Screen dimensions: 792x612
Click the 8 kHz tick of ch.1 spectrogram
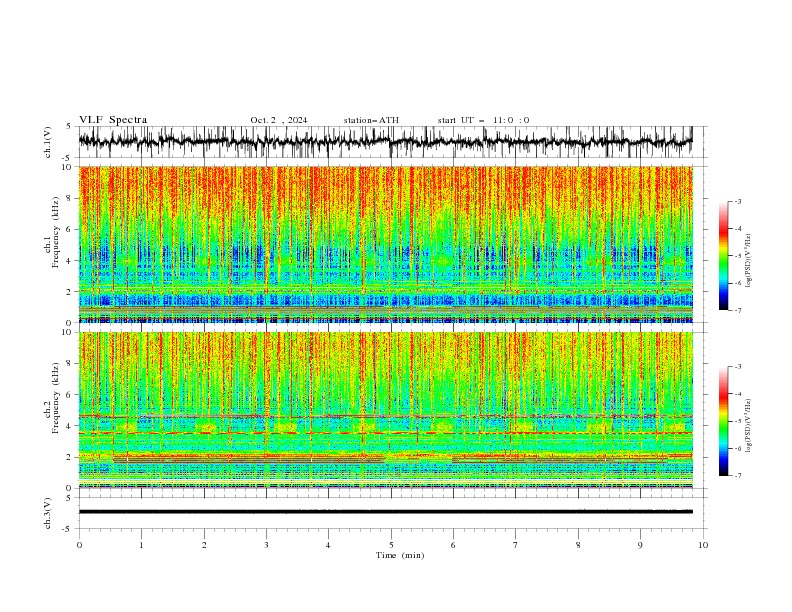point(70,198)
